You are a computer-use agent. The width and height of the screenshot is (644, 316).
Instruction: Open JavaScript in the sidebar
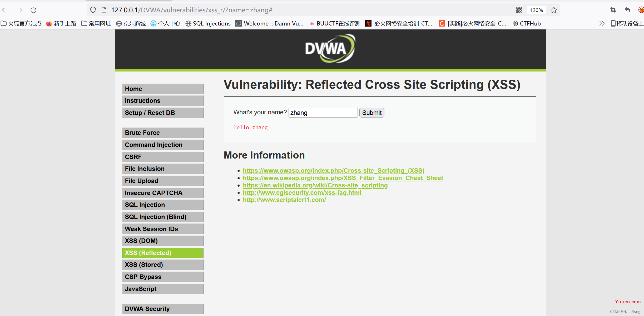point(163,289)
